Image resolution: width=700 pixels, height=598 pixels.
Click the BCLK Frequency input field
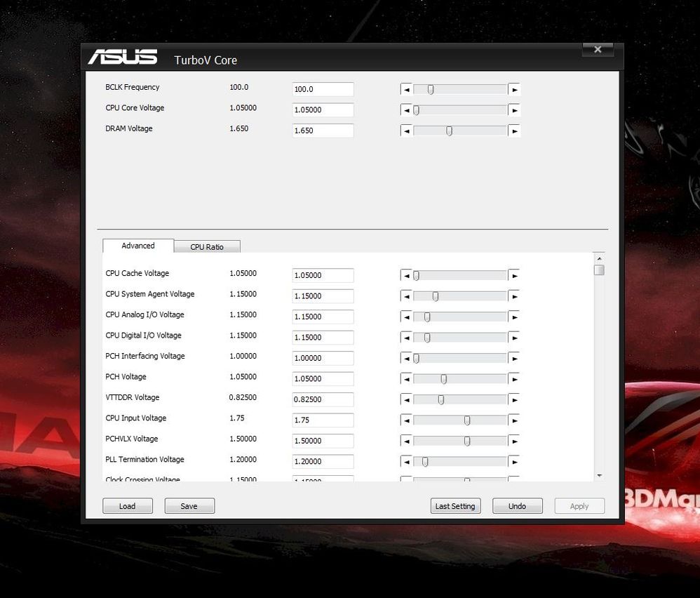click(323, 89)
